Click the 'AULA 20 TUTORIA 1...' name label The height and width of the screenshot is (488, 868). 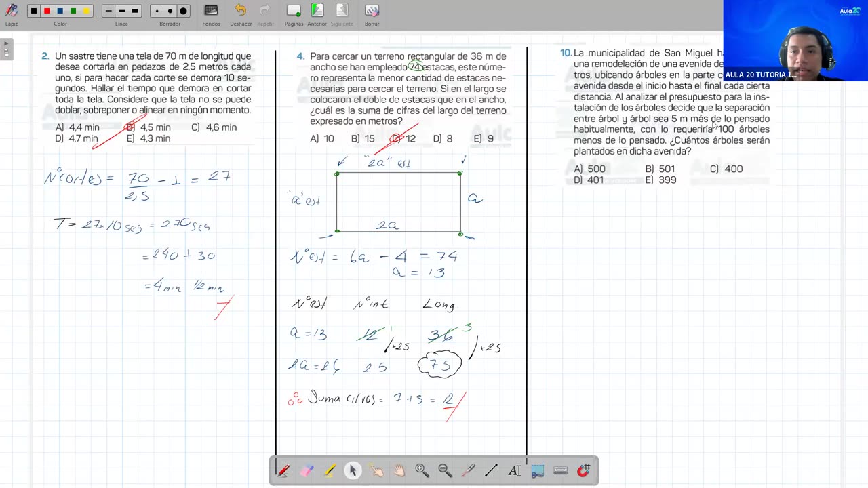click(760, 75)
